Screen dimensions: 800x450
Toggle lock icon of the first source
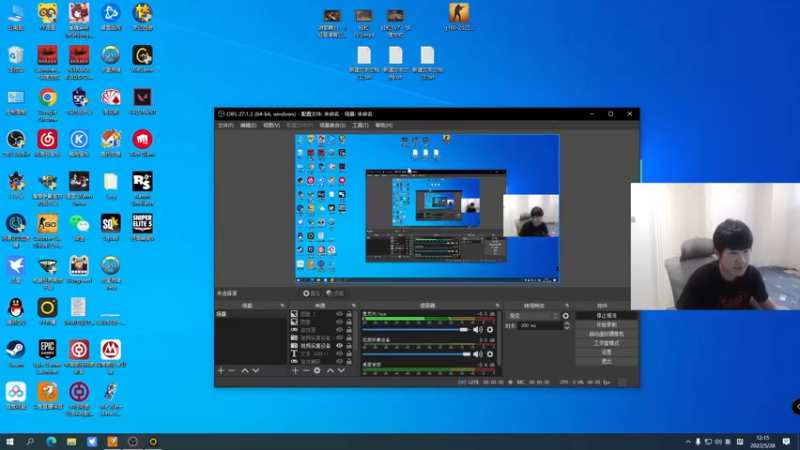pyautogui.click(x=351, y=314)
